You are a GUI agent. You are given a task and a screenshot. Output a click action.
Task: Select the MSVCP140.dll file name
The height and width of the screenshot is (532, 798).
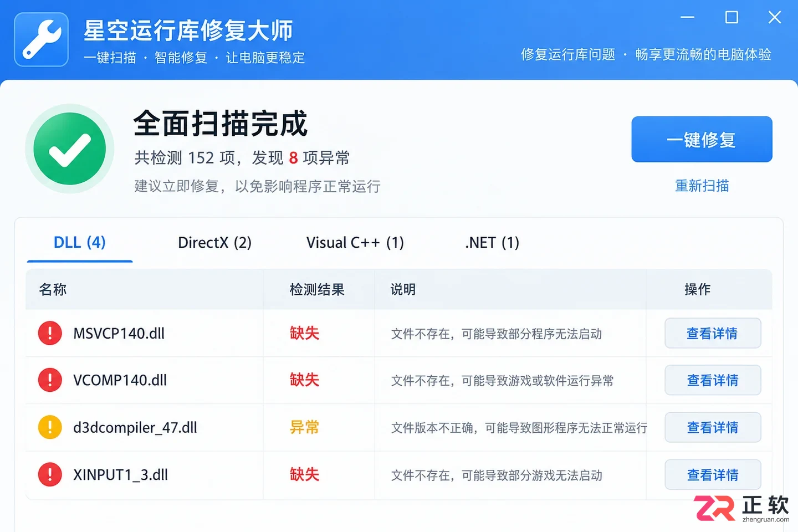(119, 334)
